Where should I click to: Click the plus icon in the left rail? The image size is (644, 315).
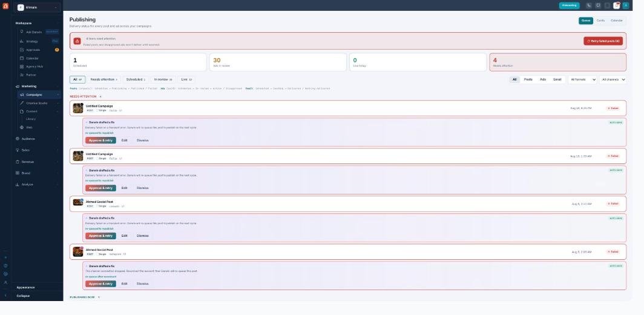5,257
